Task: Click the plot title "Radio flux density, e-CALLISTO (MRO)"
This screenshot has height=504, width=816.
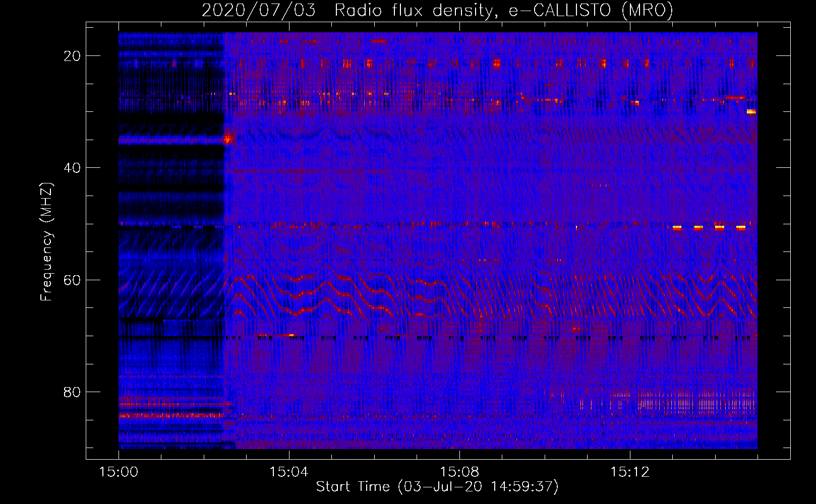Action: pyautogui.click(x=504, y=10)
